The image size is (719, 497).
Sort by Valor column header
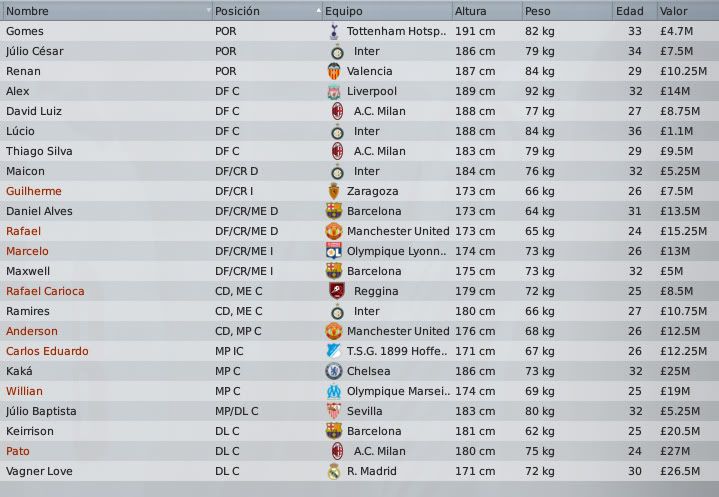685,11
